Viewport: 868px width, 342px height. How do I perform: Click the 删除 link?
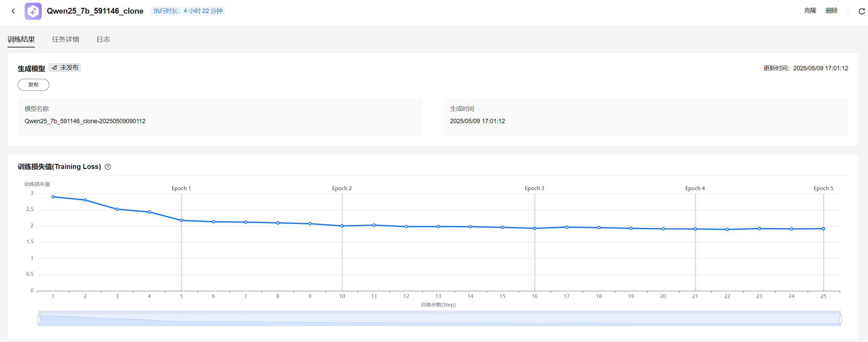point(831,11)
